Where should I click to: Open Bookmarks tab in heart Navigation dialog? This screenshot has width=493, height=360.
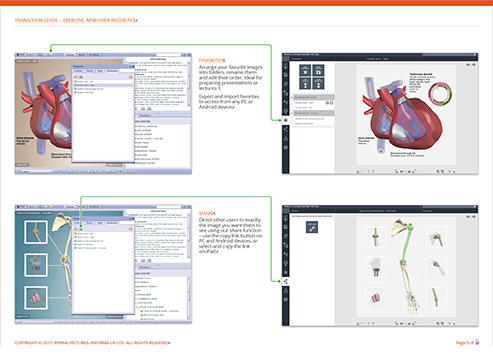112,71
